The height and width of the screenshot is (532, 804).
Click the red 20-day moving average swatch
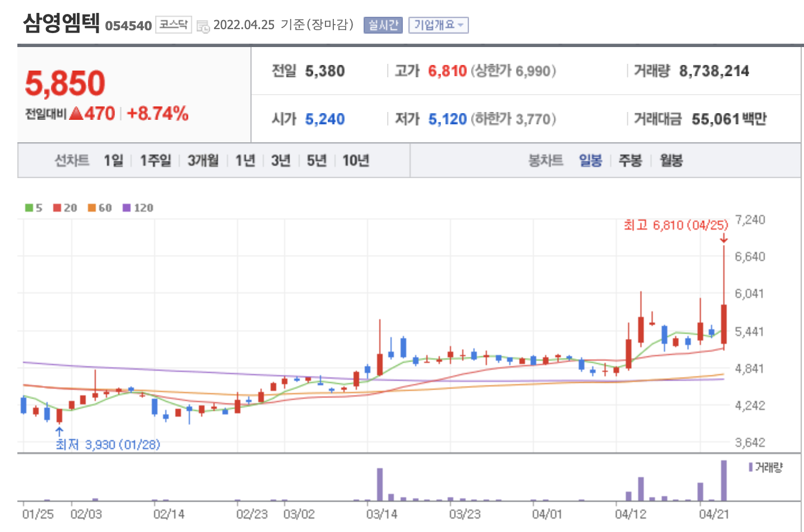(57, 208)
